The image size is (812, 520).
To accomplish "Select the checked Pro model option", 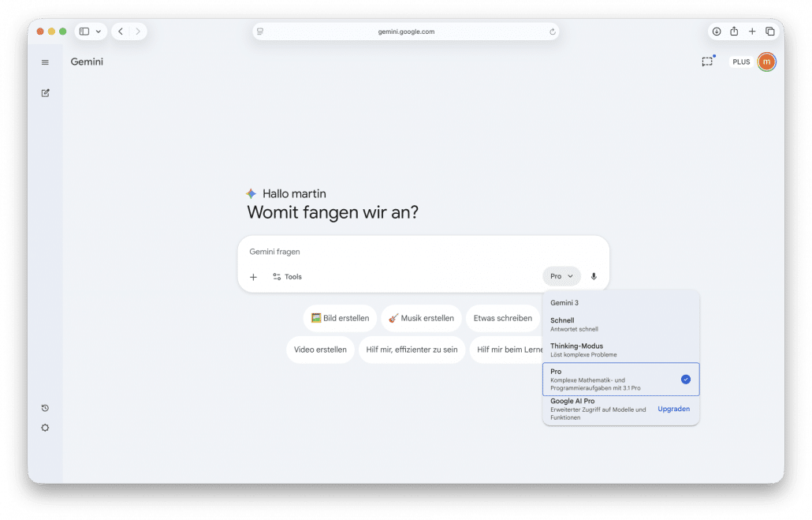I will (620, 379).
